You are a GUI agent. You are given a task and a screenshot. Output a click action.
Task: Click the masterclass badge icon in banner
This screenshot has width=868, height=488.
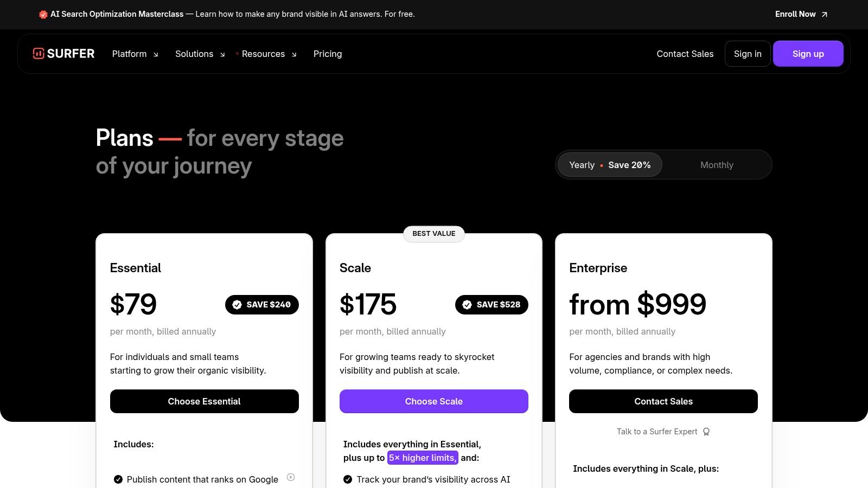43,15
